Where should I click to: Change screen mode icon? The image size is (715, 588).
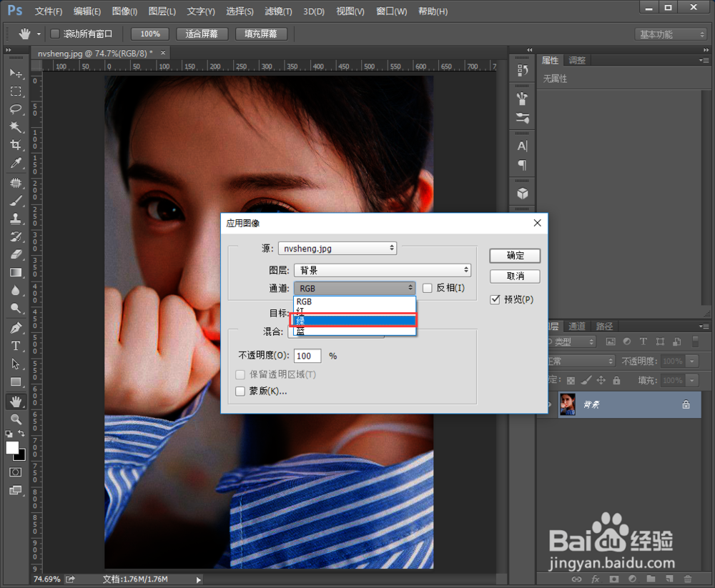(x=16, y=490)
